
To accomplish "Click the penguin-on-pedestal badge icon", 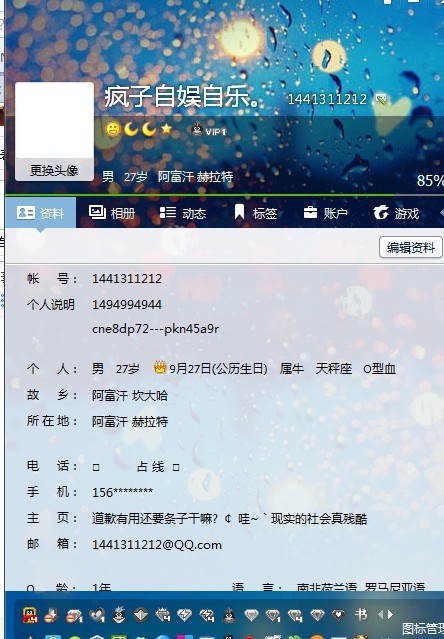I will point(119,614).
